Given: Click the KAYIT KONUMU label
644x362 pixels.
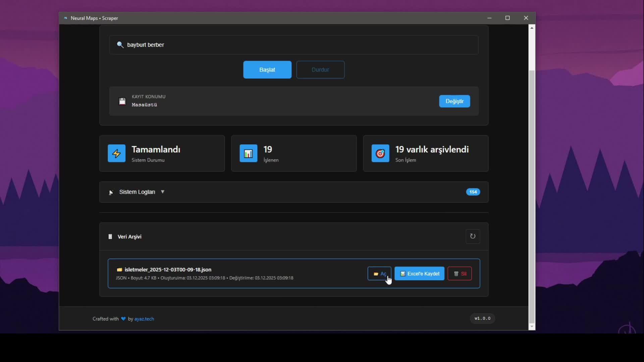Looking at the screenshot, I should (149, 97).
